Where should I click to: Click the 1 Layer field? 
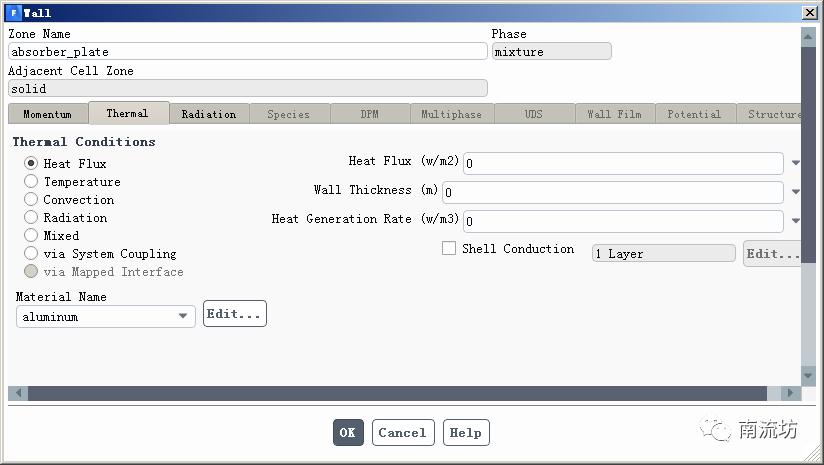tap(664, 253)
